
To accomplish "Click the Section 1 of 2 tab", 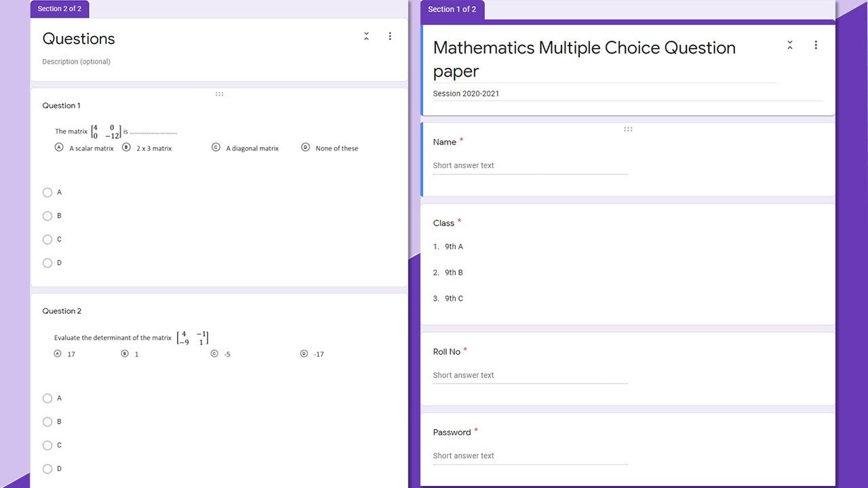I will [452, 9].
